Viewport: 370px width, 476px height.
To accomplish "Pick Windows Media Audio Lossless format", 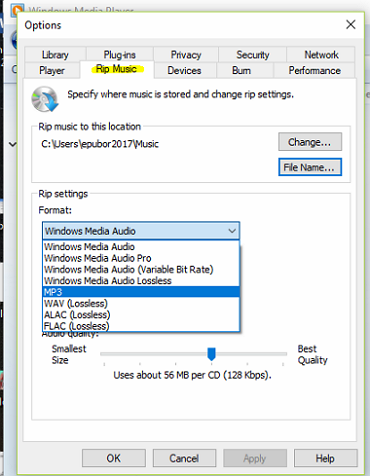I will [x=141, y=281].
